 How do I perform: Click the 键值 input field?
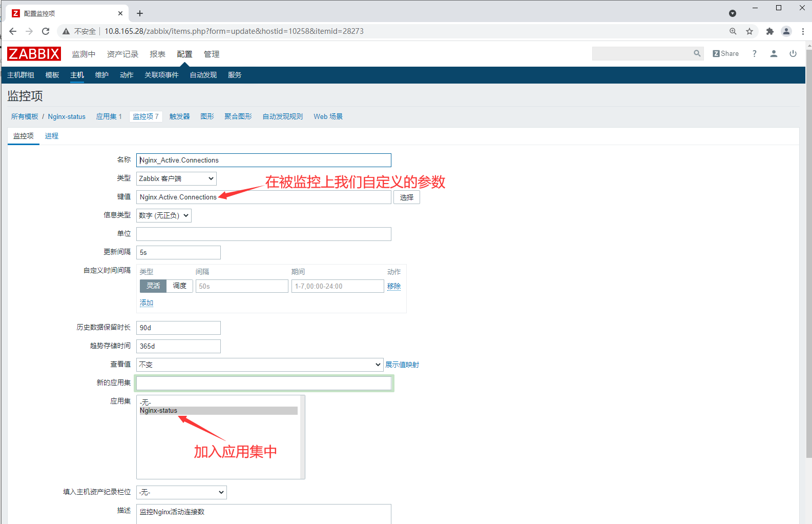[x=264, y=197]
